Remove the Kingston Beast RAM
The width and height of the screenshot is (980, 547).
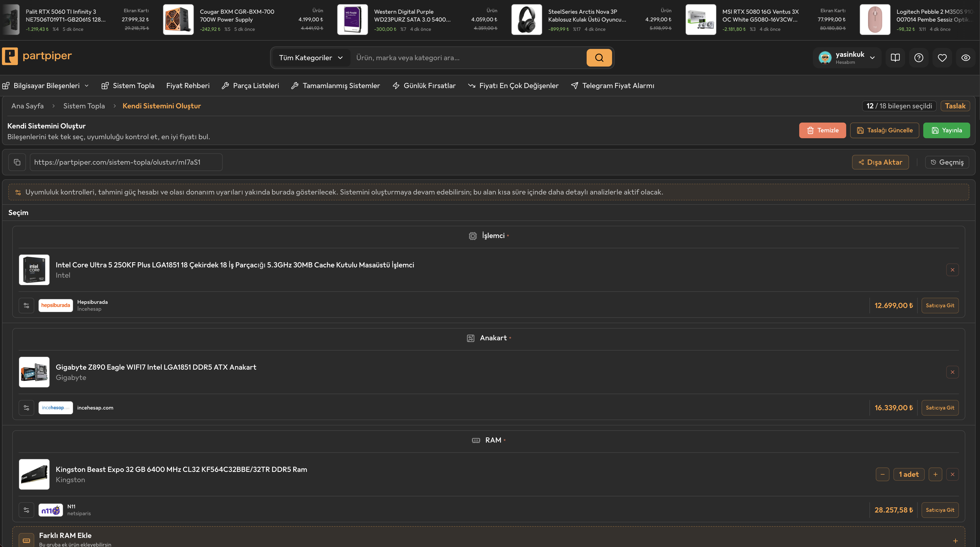click(952, 474)
